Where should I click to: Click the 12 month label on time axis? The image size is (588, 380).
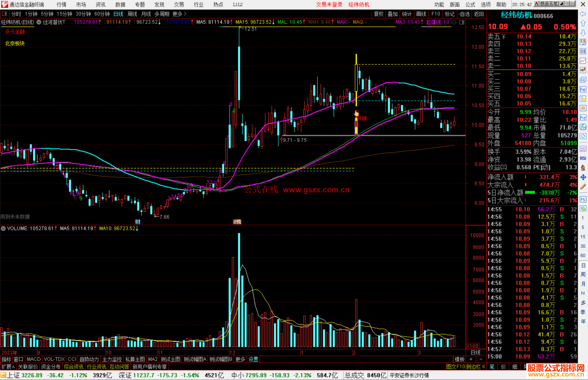pyautogui.click(x=232, y=352)
